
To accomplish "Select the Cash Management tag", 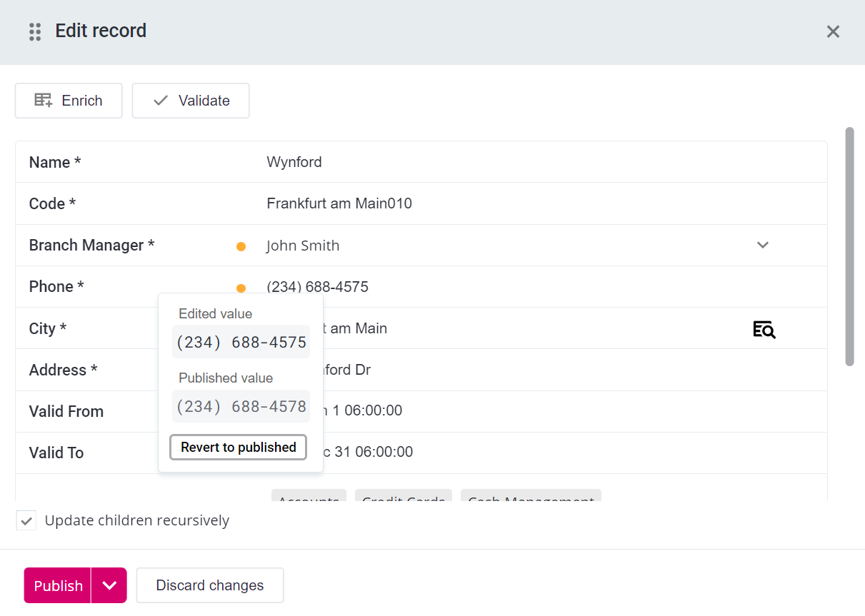I will (x=530, y=498).
